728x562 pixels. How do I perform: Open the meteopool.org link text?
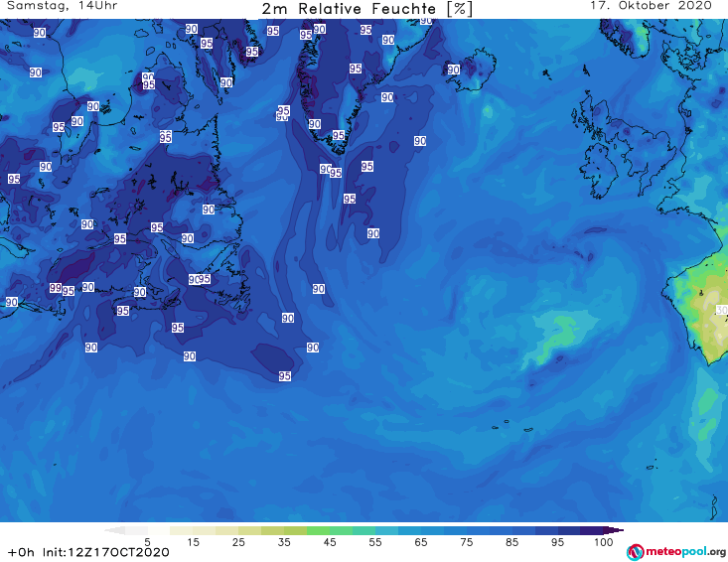pyautogui.click(x=685, y=551)
